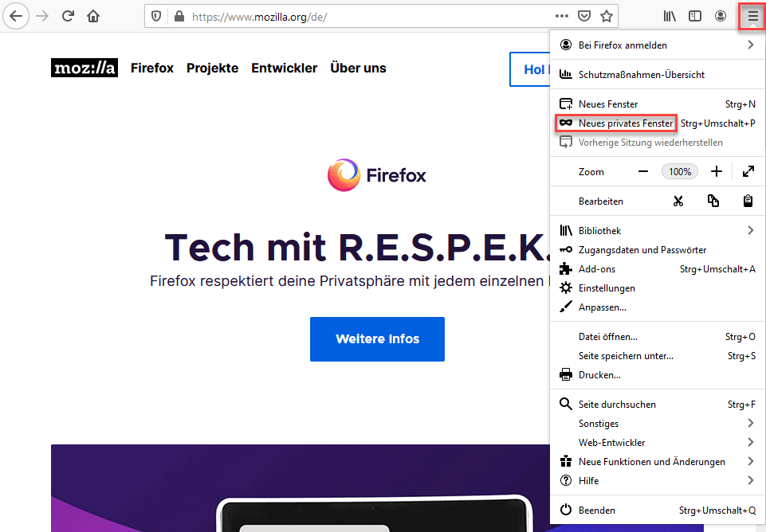Toggle full screen mode icon
Viewport: 766px width, 532px height.
coord(748,171)
